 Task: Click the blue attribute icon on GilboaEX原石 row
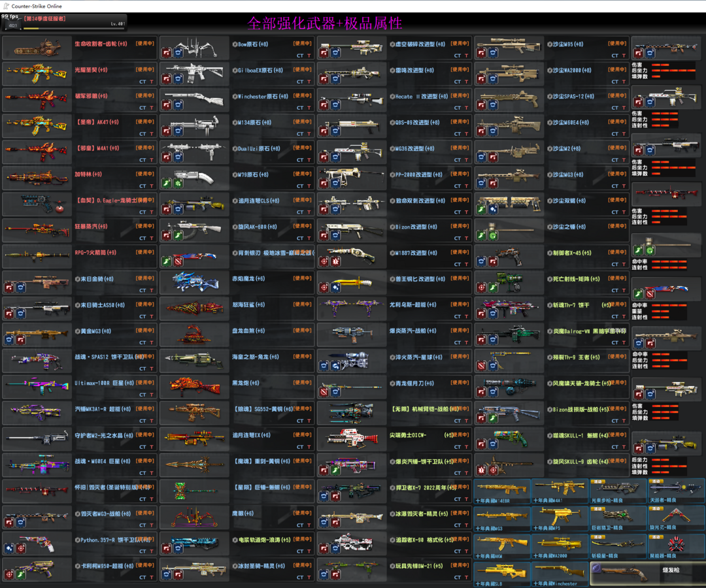tap(178, 79)
